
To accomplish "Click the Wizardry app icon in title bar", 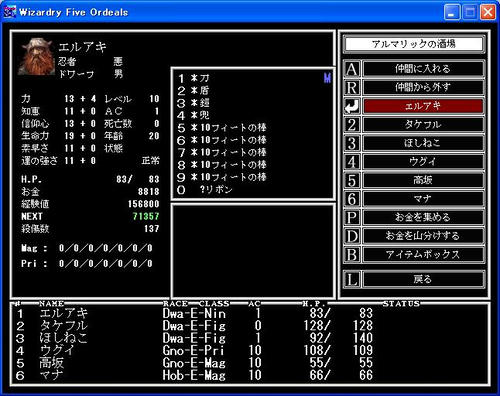I will [9, 12].
